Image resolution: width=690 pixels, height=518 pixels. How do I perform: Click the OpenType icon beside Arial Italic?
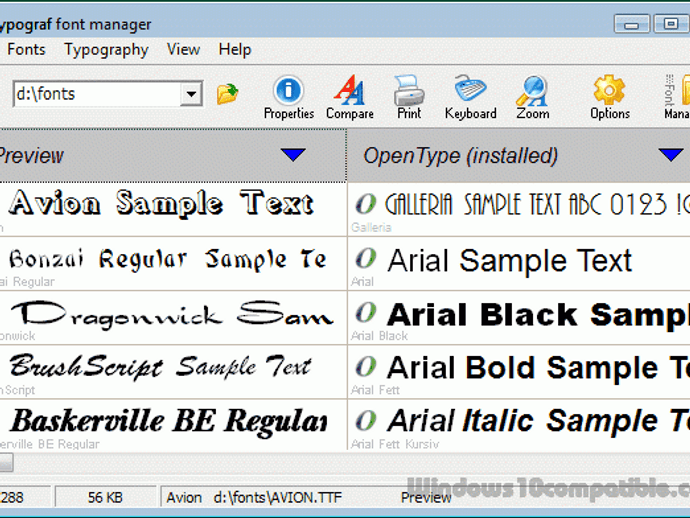[x=366, y=420]
